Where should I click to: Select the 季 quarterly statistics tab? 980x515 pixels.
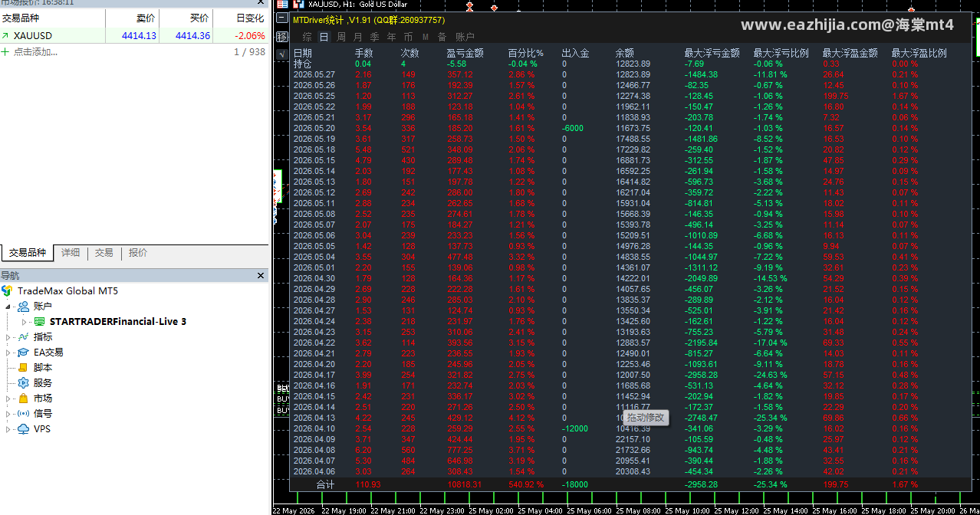(x=374, y=37)
